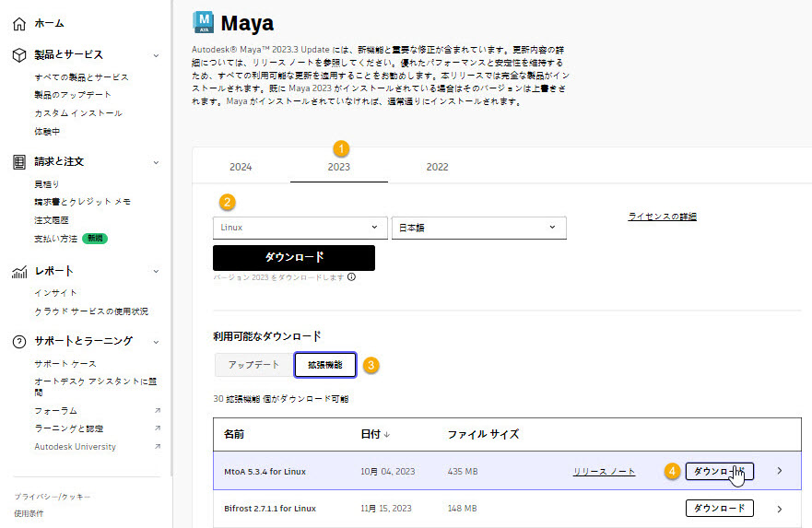Open 体験中 in sidebar
Viewport: 812px width, 528px height.
point(47,132)
